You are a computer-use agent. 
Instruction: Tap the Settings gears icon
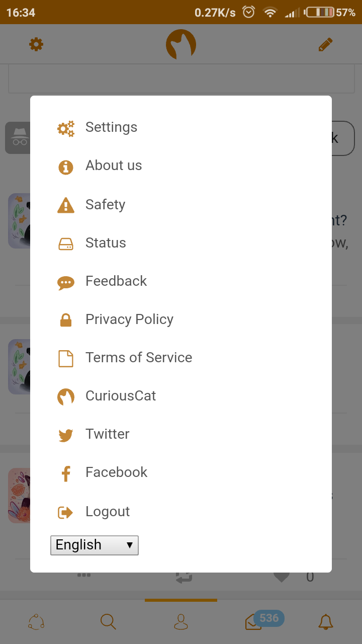(x=66, y=129)
